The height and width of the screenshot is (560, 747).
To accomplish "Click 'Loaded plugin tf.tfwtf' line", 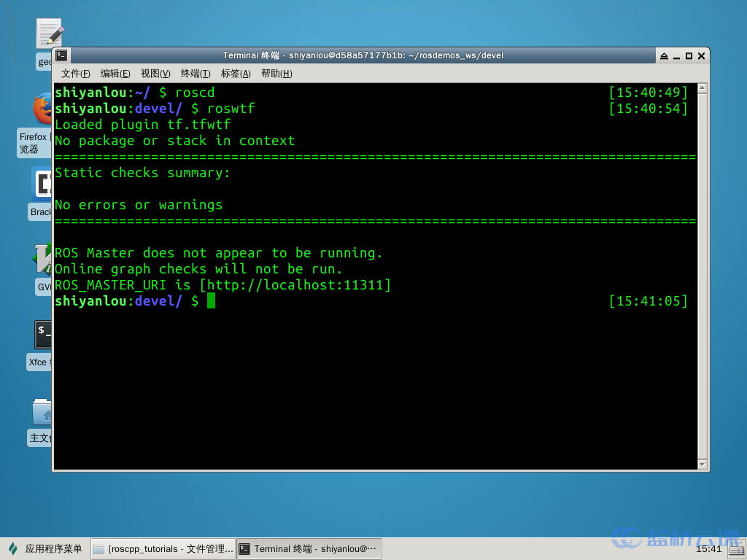I will pos(142,124).
